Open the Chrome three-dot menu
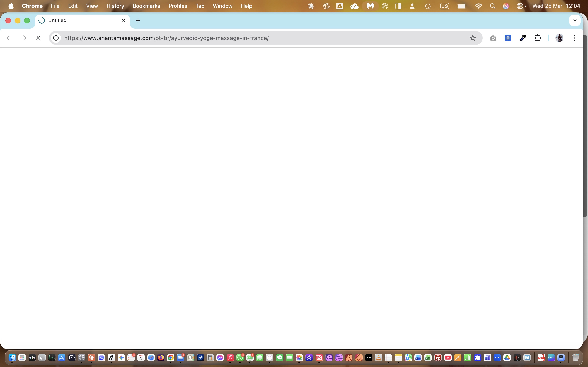588x367 pixels. [x=574, y=38]
